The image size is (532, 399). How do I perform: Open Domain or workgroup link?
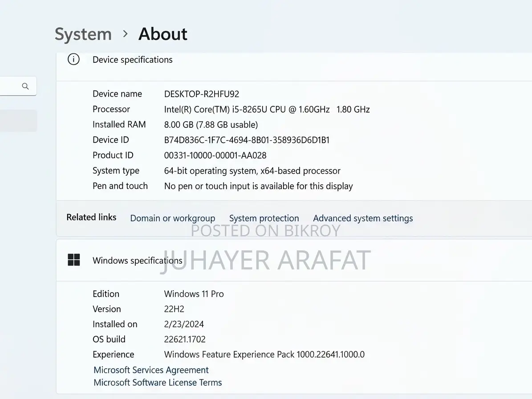[x=173, y=218]
